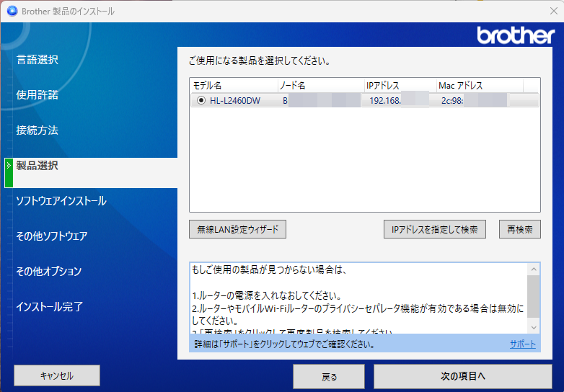This screenshot has width=564, height=392.
Task: Click the モデル名 column header
Action: [234, 86]
